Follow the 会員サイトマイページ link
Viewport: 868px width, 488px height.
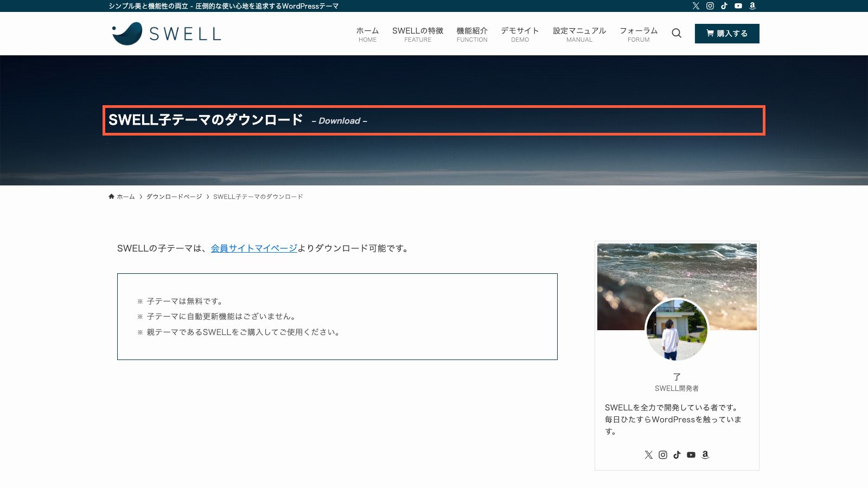pos(254,248)
